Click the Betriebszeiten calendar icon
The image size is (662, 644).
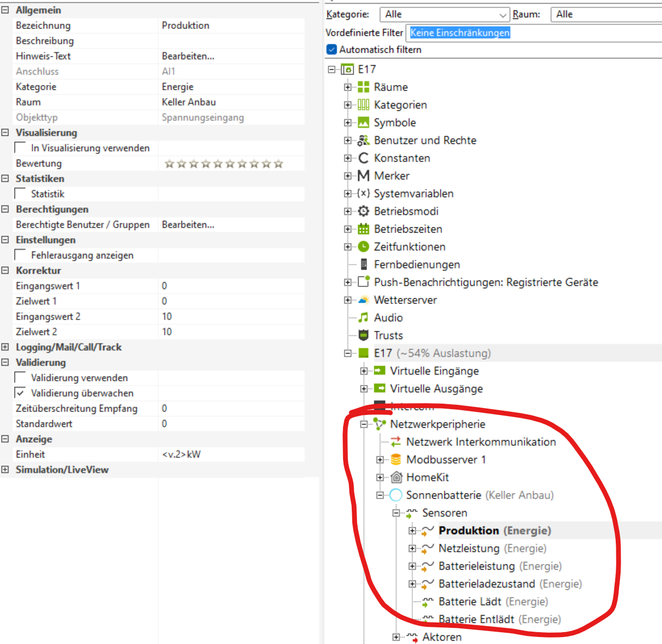[x=364, y=229]
